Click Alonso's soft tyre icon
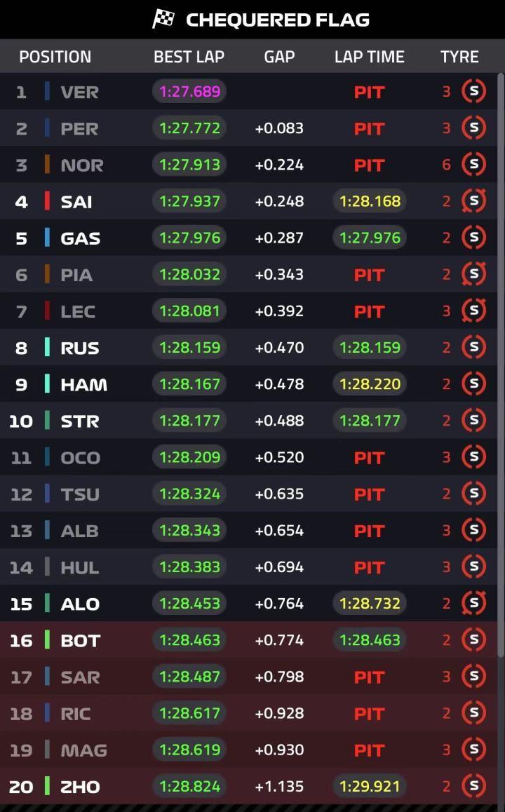 tap(473, 603)
